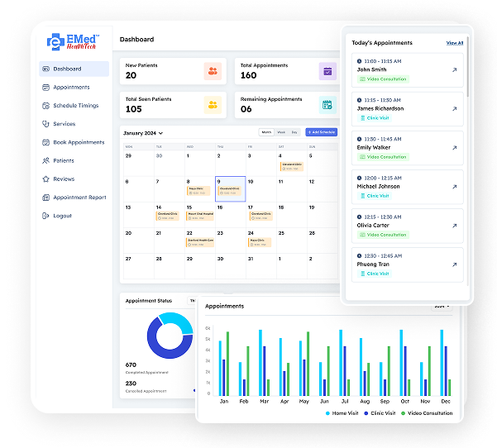Image resolution: width=497 pixels, height=448 pixels.
Task: Open the Appointment Status period dropdown
Action: coord(194,301)
